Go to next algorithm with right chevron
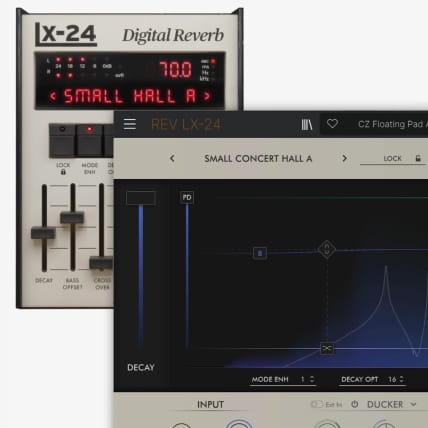Screen dimensions: 428x428 pyautogui.click(x=344, y=158)
